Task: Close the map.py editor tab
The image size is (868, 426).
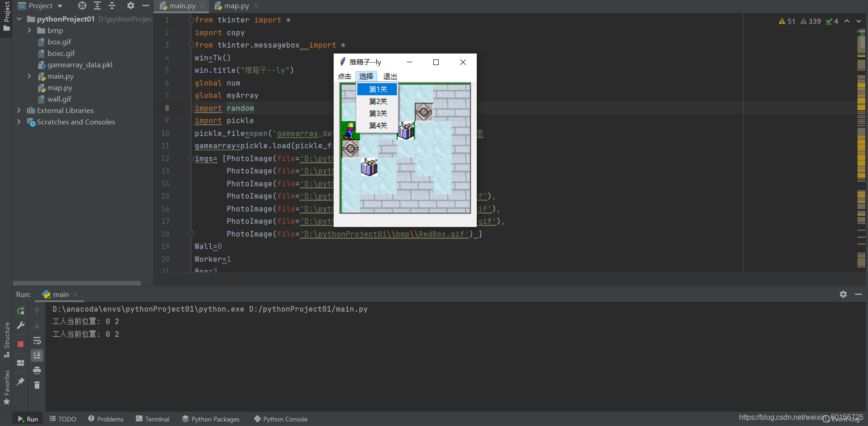Action: click(x=256, y=5)
